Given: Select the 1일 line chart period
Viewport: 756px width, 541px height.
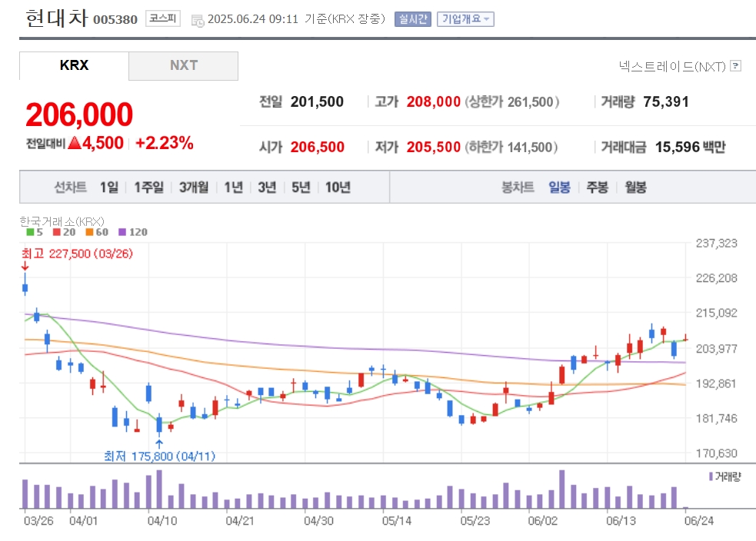Looking at the screenshot, I should 109,187.
